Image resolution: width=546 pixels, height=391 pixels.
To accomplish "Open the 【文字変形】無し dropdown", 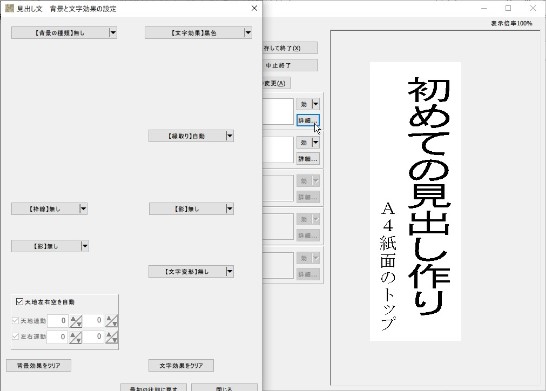I will pos(191,272).
